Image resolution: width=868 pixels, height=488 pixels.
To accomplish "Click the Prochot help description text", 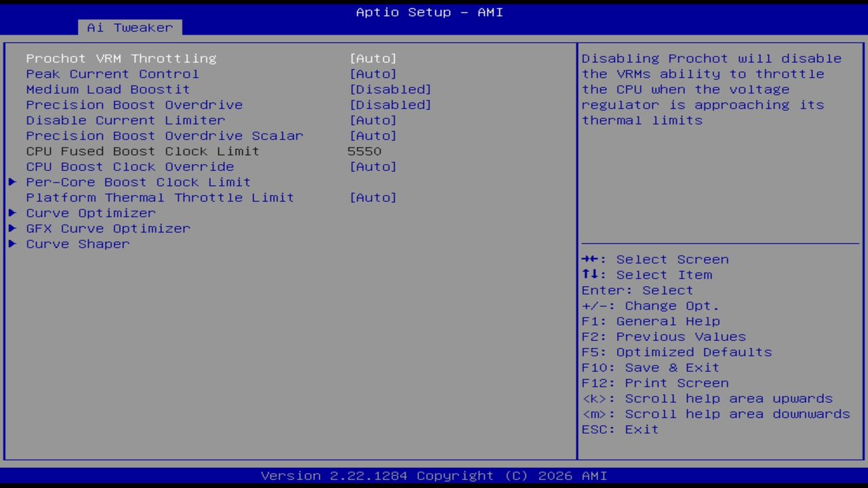I will tap(712, 89).
